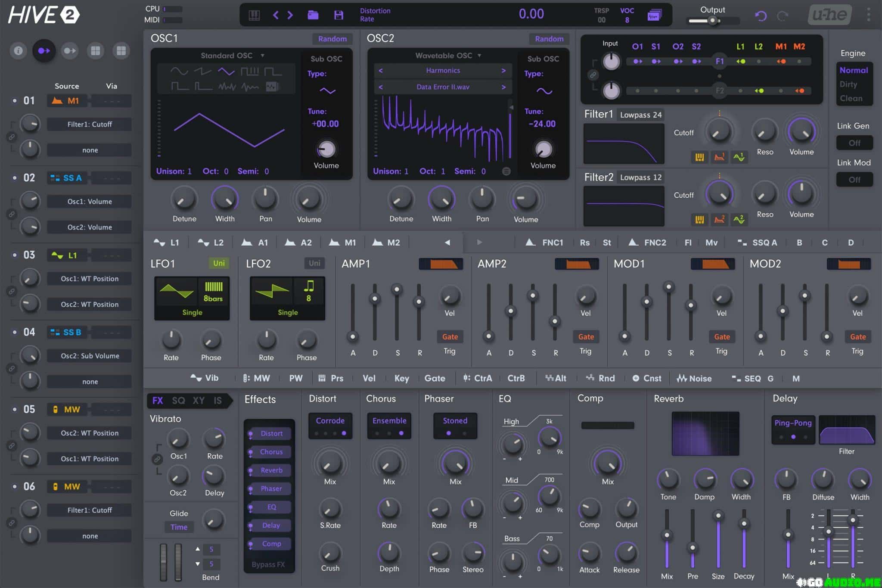The image size is (882, 588).
Task: Select the A1 envelope tab
Action: (x=255, y=243)
